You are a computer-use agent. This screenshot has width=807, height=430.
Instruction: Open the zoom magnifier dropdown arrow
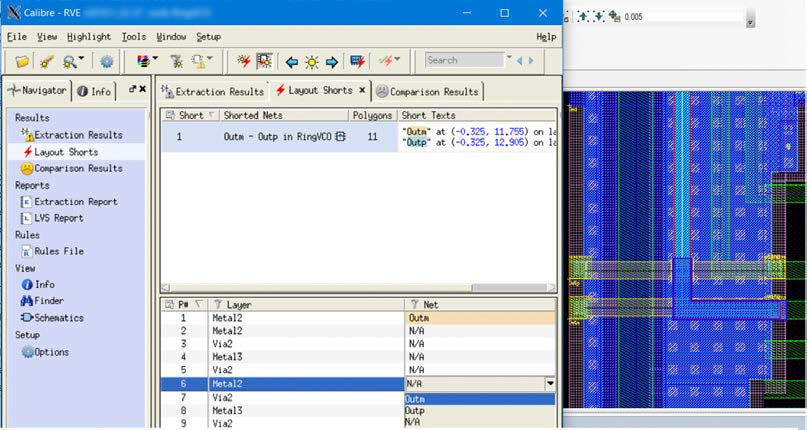pos(81,59)
